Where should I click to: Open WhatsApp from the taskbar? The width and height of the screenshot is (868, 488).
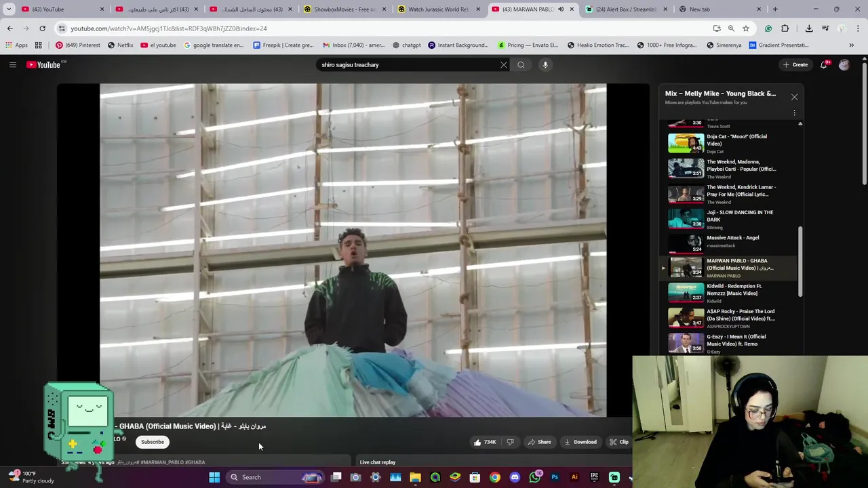534,477
